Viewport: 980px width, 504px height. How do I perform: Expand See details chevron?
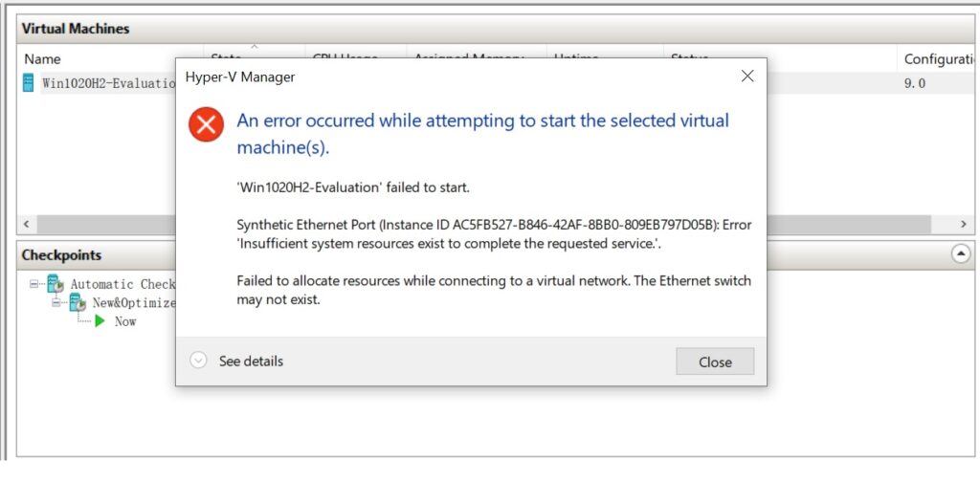199,361
